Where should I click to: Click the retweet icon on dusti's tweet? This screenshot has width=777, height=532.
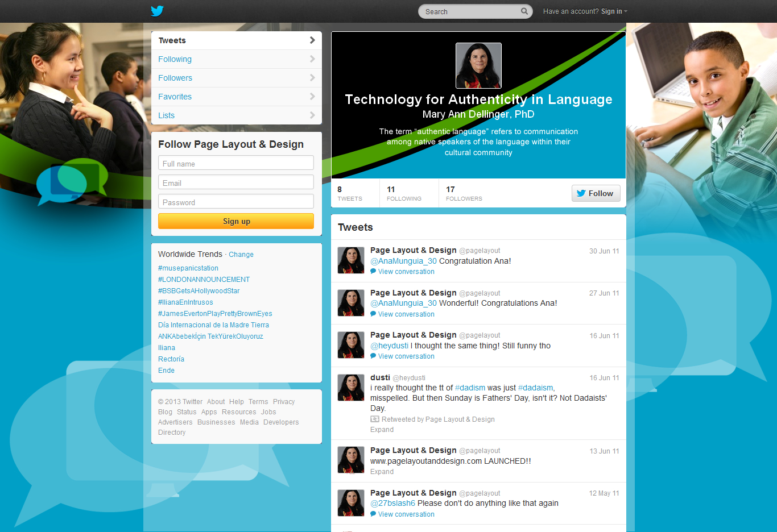[x=375, y=419]
